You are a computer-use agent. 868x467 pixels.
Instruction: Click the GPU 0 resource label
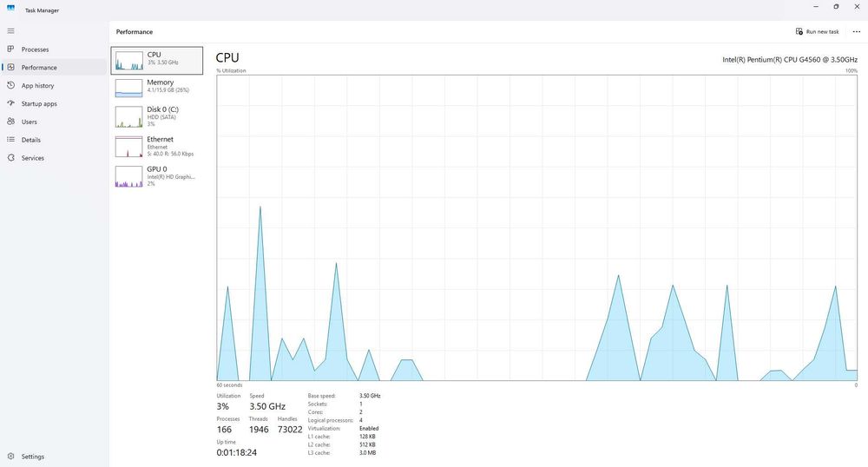pos(156,168)
